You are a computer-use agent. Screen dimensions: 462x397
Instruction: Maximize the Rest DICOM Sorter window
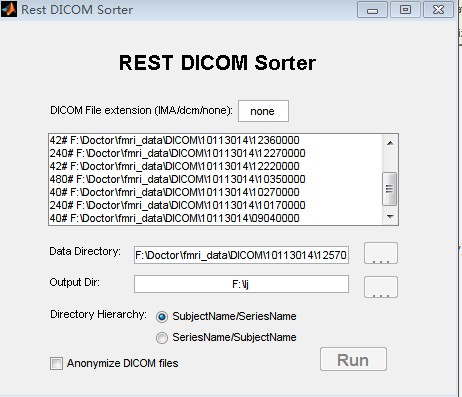coord(405,10)
